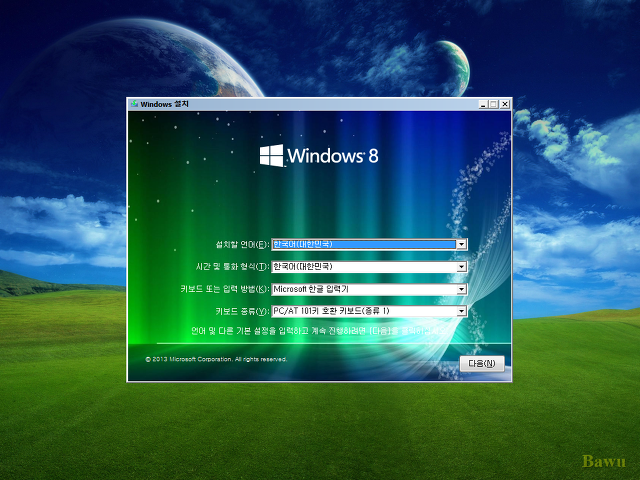Click the 키보드 종류(Y) label
This screenshot has width=640, height=480.
point(242,311)
